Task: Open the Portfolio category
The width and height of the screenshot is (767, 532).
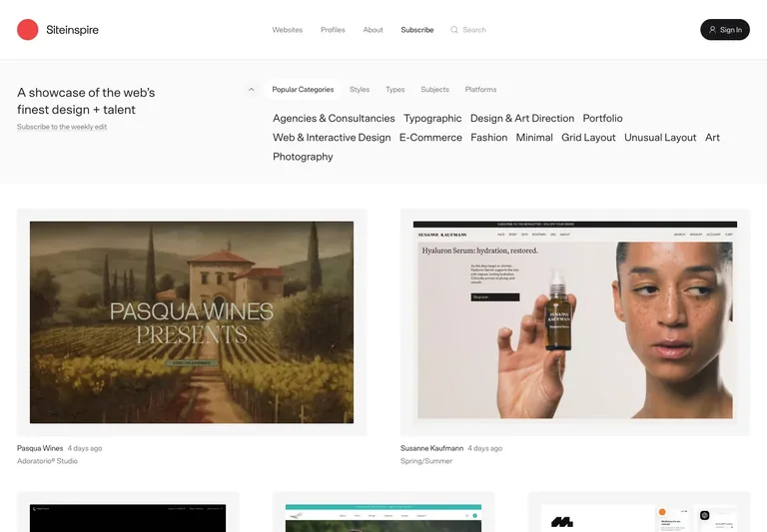Action: click(x=602, y=119)
